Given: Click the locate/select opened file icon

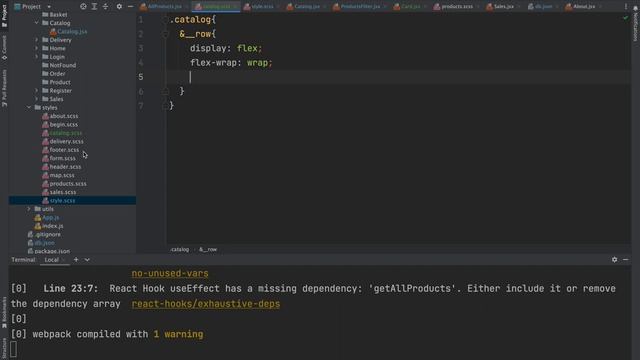Looking at the screenshot, I should [x=83, y=7].
